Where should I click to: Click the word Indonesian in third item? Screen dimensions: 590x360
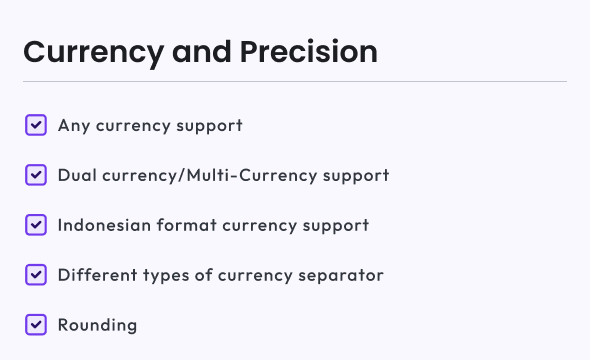[x=105, y=225]
